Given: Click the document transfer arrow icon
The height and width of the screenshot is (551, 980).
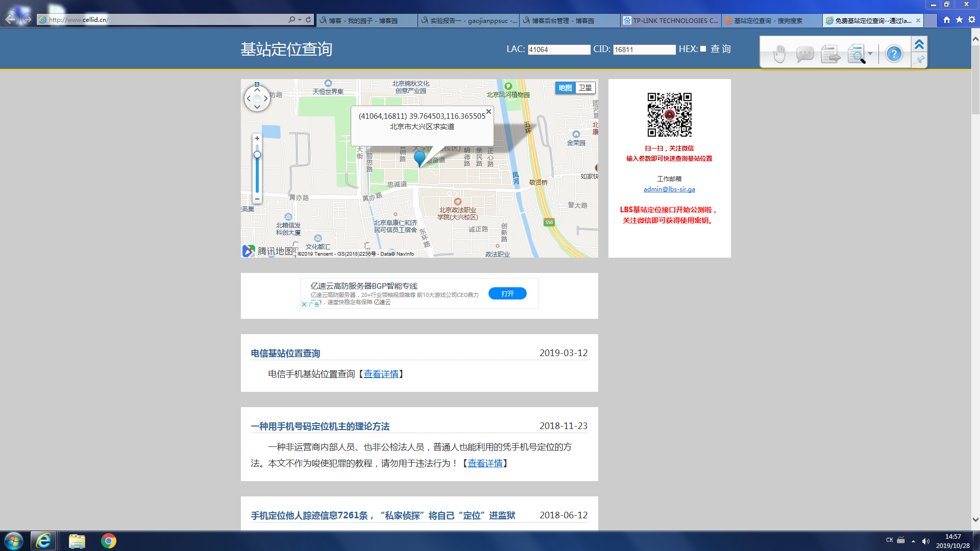Looking at the screenshot, I should click(x=830, y=54).
